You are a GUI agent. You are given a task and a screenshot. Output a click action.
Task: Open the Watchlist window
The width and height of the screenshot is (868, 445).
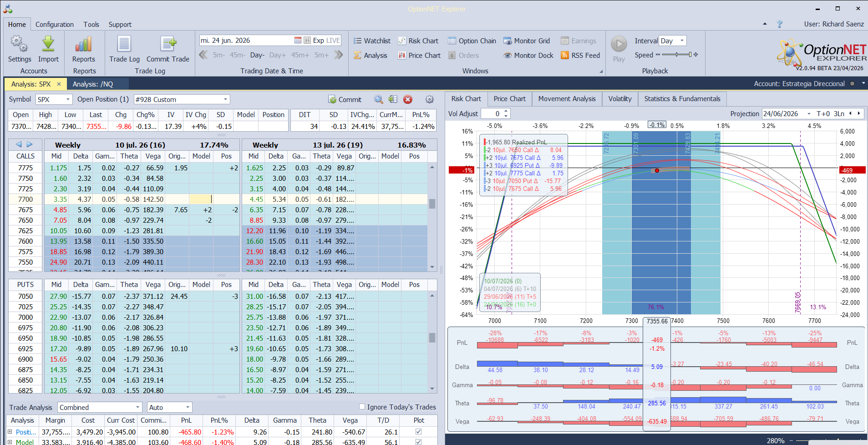tap(372, 41)
